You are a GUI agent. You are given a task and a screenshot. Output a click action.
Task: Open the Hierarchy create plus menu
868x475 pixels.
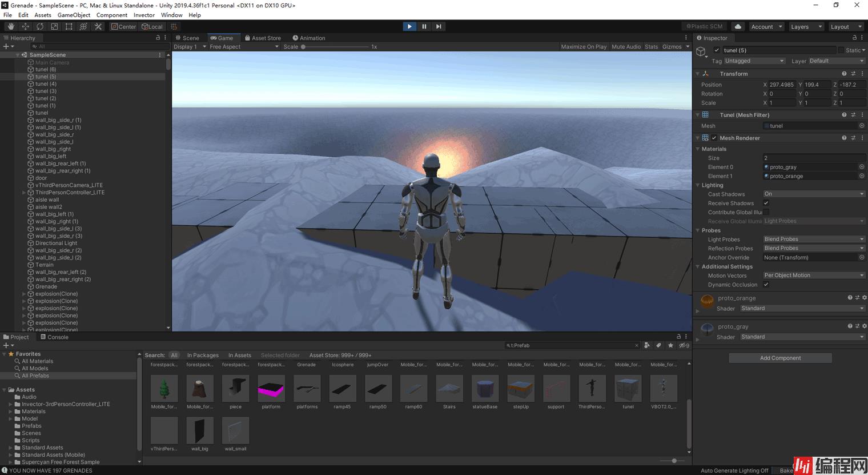point(8,46)
